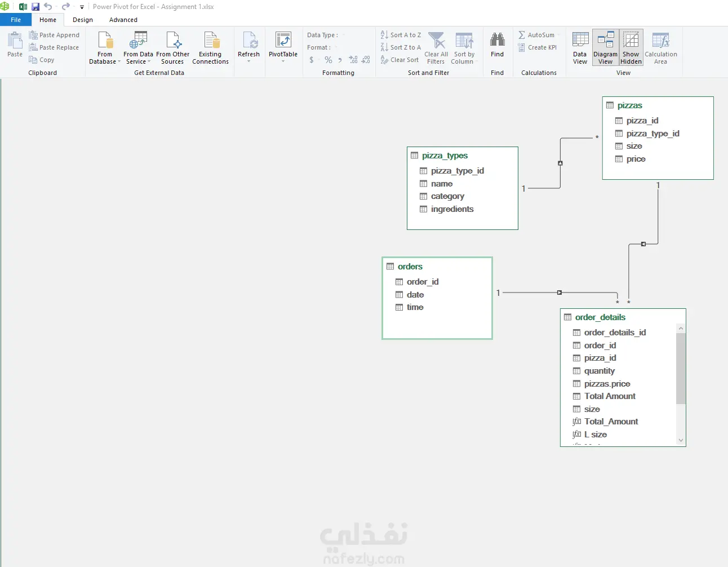Click order_details scrollbar up arrow
The height and width of the screenshot is (567, 728).
681,329
